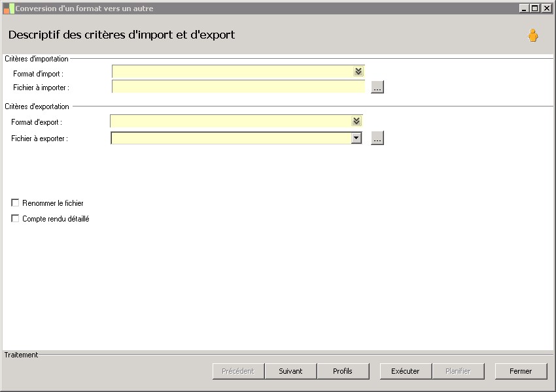
Task: Expand the Format d'import dropdown
Action: (x=358, y=71)
